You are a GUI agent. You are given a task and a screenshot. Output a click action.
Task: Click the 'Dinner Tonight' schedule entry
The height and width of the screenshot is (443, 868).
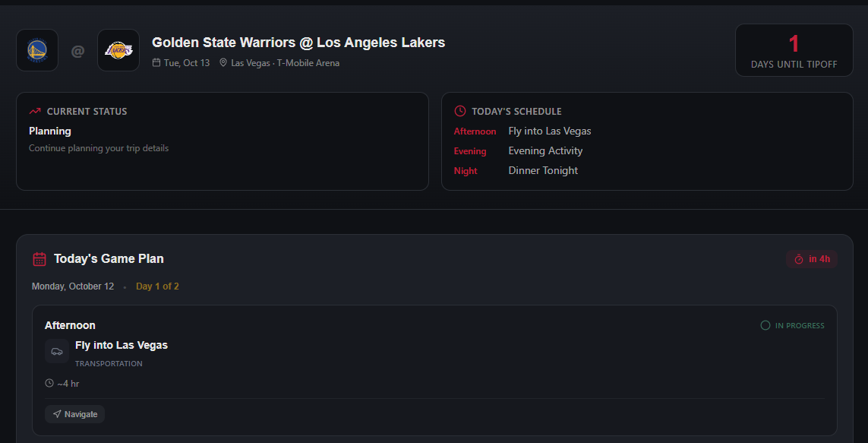[x=543, y=170]
